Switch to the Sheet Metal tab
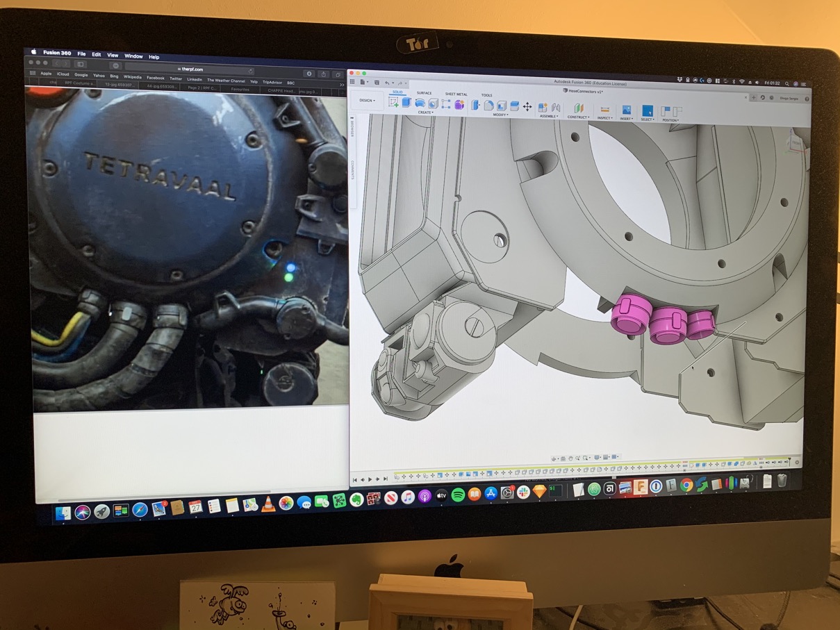The height and width of the screenshot is (630, 840). pyautogui.click(x=456, y=94)
